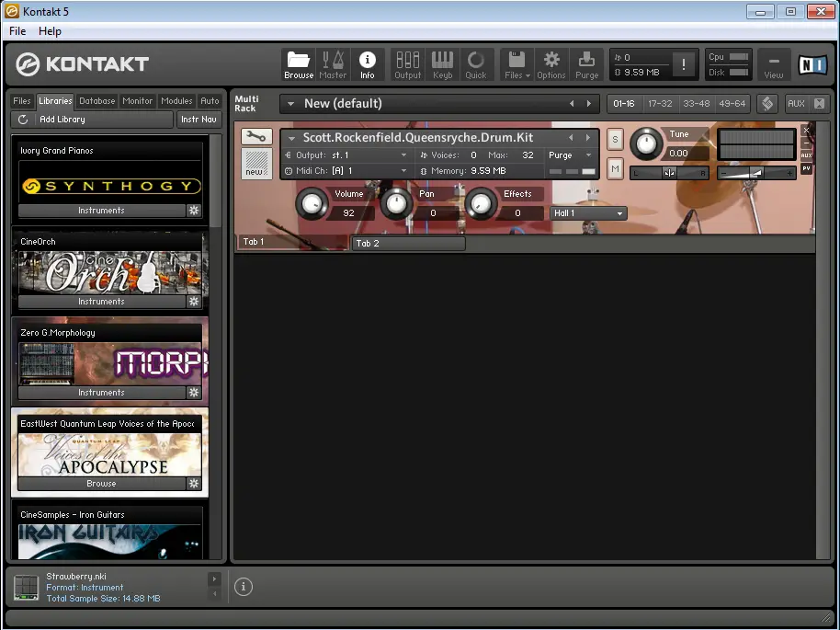Open the File menu
Screen dimensions: 840x630
pyautogui.click(x=17, y=31)
